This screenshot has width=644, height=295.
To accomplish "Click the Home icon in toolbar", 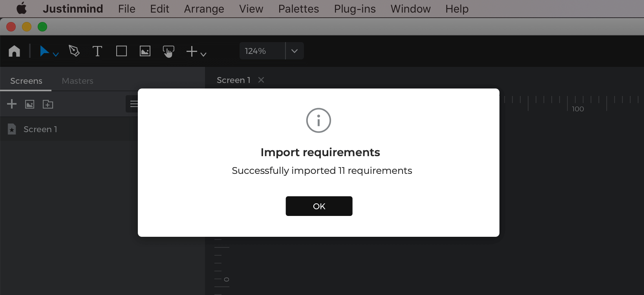I will point(15,51).
